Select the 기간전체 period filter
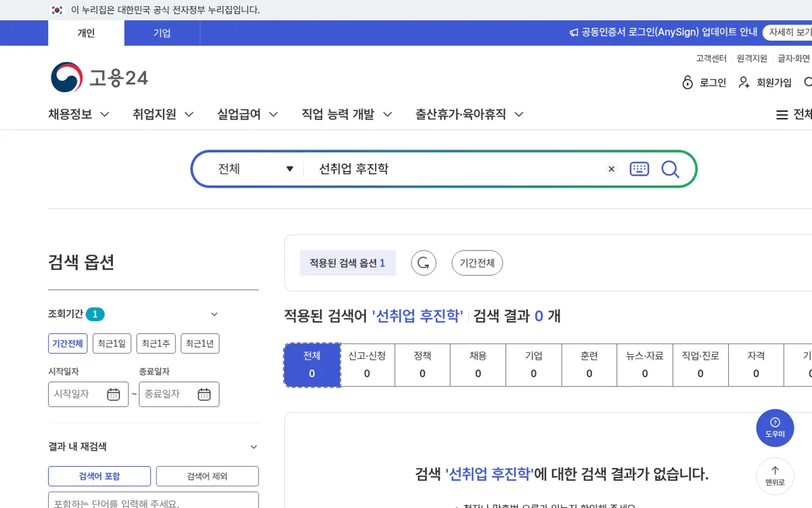Image resolution: width=812 pixels, height=508 pixels. point(68,343)
